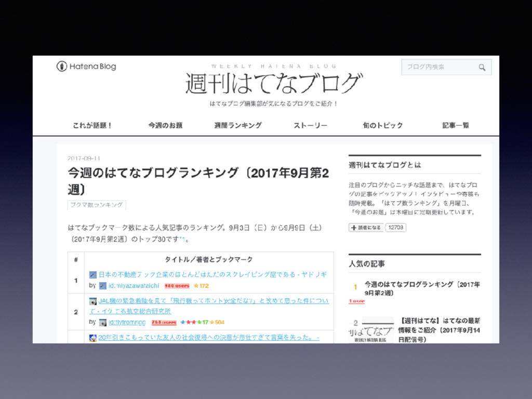The image size is (532, 399).
Task: Open popular article 今週のはてなブログランキング in sidebar
Action: coord(422,288)
